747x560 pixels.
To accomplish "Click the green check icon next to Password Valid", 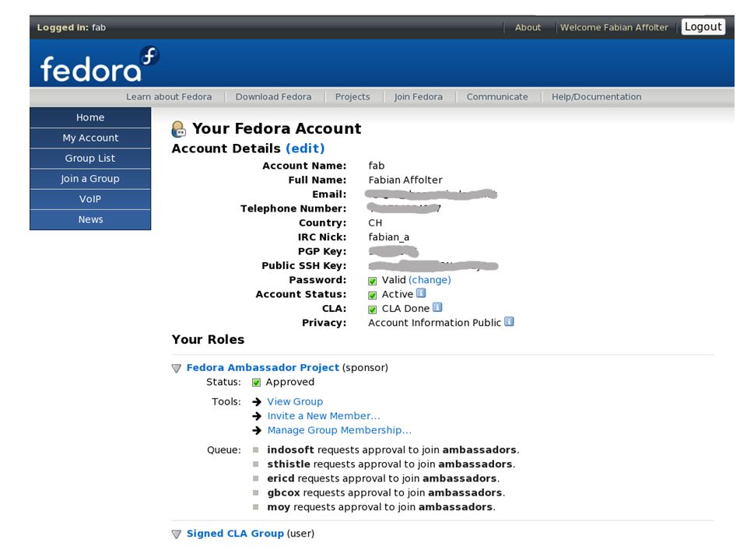I will [373, 281].
